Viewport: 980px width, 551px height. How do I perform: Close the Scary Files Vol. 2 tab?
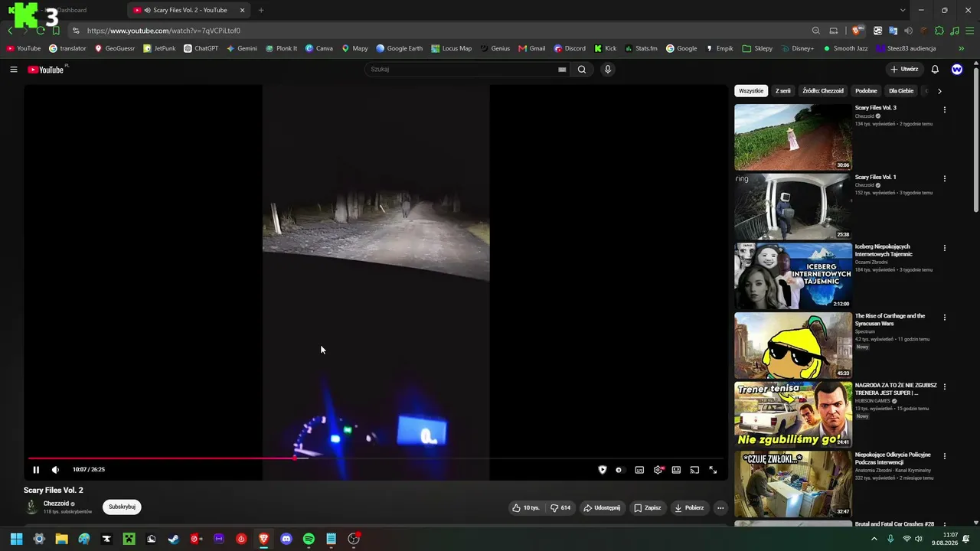coord(243,10)
